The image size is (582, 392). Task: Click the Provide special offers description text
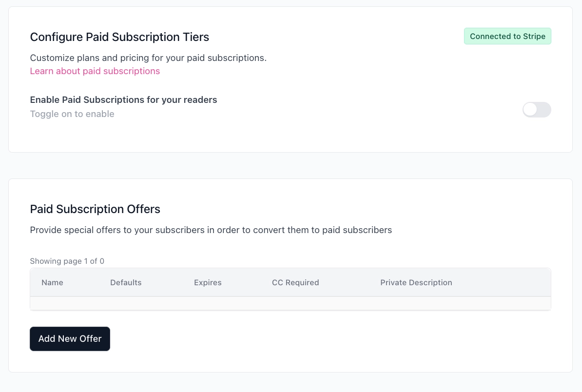(x=211, y=230)
